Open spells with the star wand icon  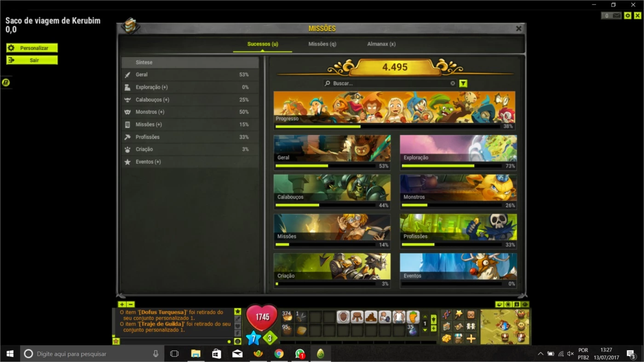(x=458, y=315)
